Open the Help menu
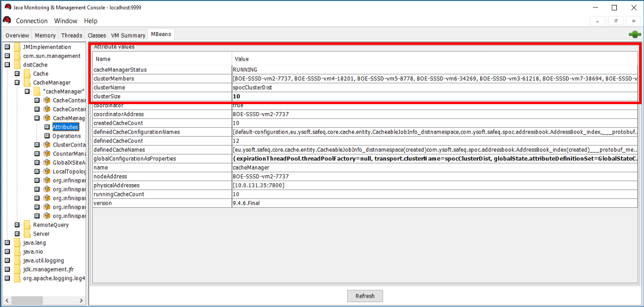 coord(90,21)
